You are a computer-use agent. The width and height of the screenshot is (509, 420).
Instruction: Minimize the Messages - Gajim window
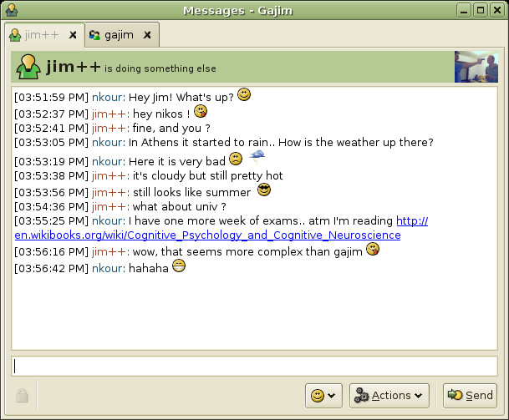tap(464, 10)
